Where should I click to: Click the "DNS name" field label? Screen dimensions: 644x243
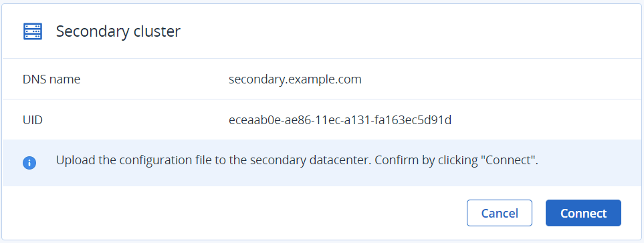[51, 79]
